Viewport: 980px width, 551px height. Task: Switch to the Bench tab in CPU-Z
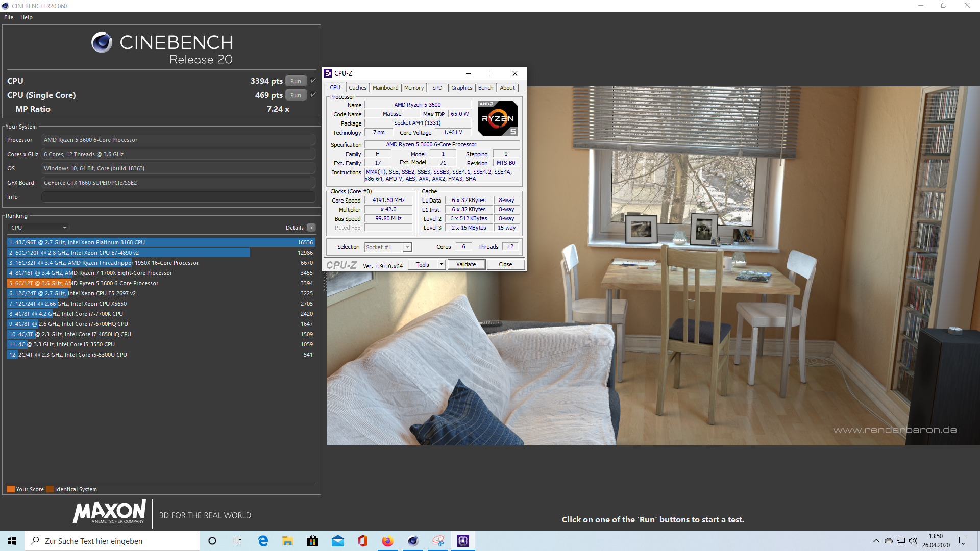click(485, 87)
